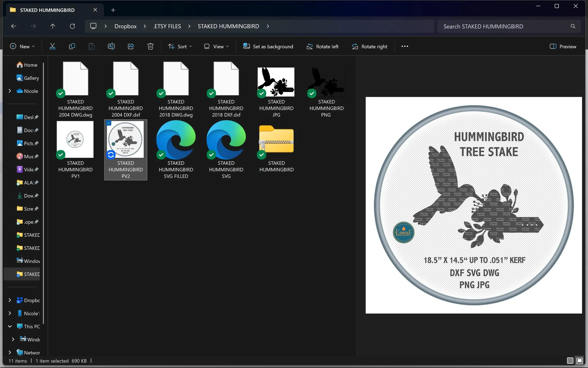Viewport: 588px width, 368px height.
Task: Click the Delete trash can icon
Action: pos(151,46)
